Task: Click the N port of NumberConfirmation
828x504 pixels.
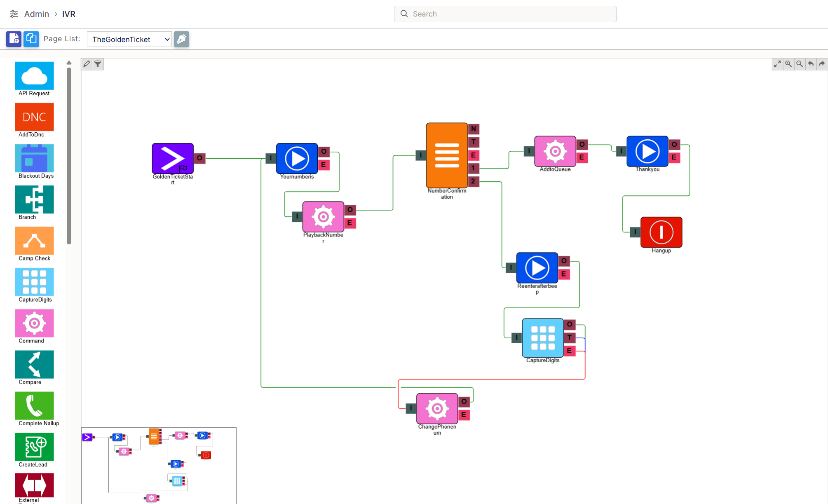Action: (x=474, y=129)
